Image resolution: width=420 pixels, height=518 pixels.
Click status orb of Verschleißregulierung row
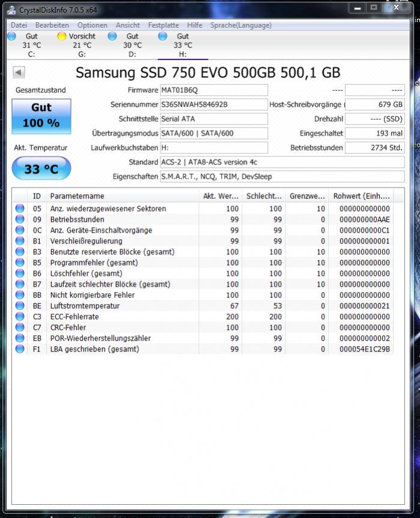pos(20,240)
